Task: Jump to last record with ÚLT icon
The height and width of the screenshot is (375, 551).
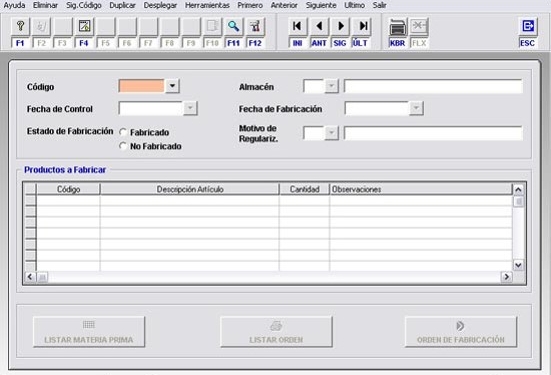Action: pyautogui.click(x=362, y=26)
